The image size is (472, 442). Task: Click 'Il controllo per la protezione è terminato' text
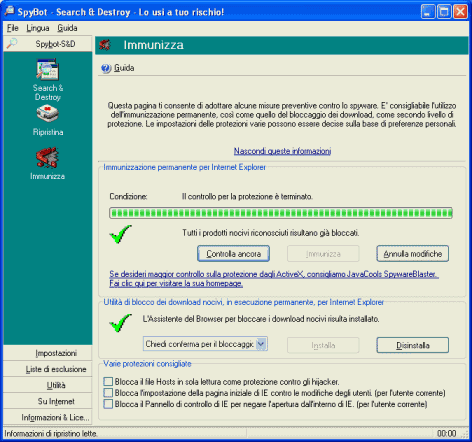click(x=247, y=197)
